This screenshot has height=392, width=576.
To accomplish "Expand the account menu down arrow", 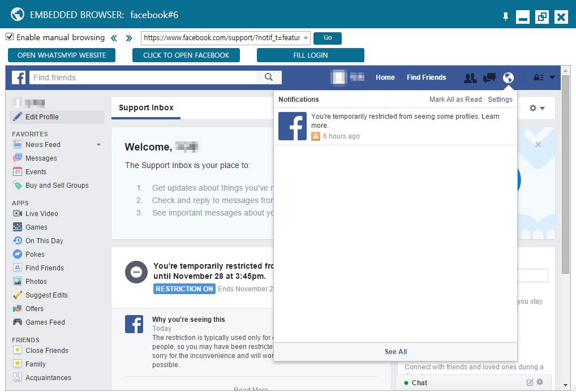I will pyautogui.click(x=552, y=77).
